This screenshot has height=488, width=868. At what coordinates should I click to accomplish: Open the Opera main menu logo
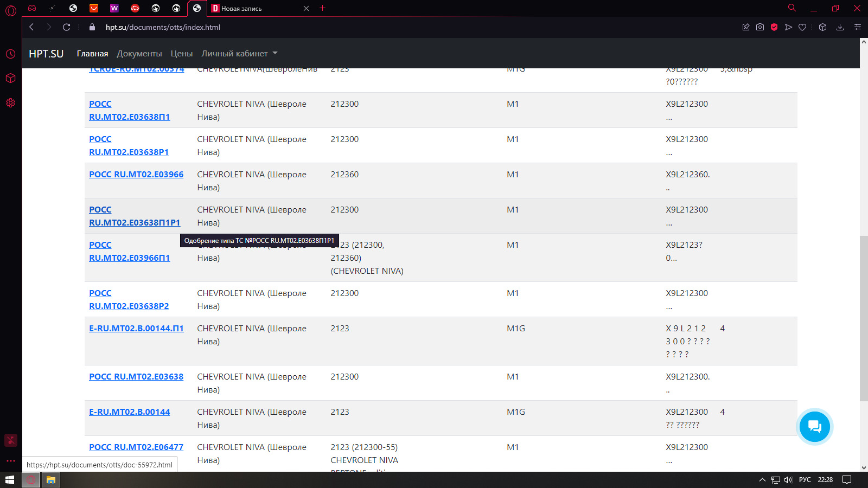click(11, 10)
